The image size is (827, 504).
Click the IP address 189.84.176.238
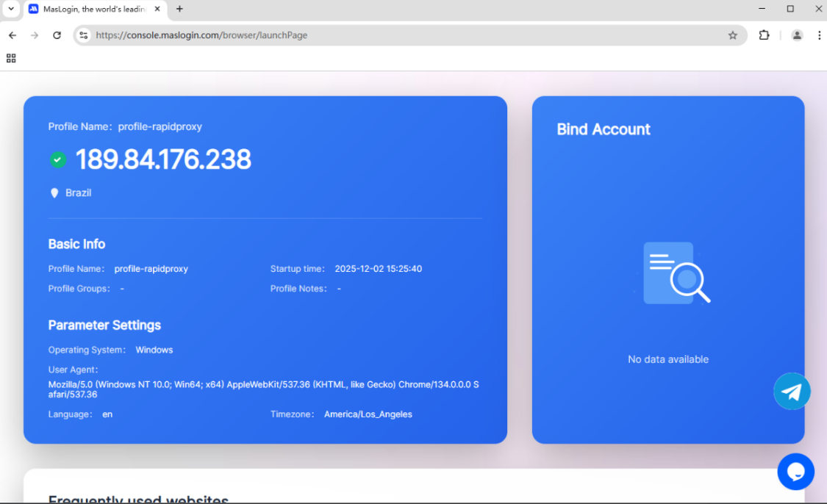coord(163,159)
